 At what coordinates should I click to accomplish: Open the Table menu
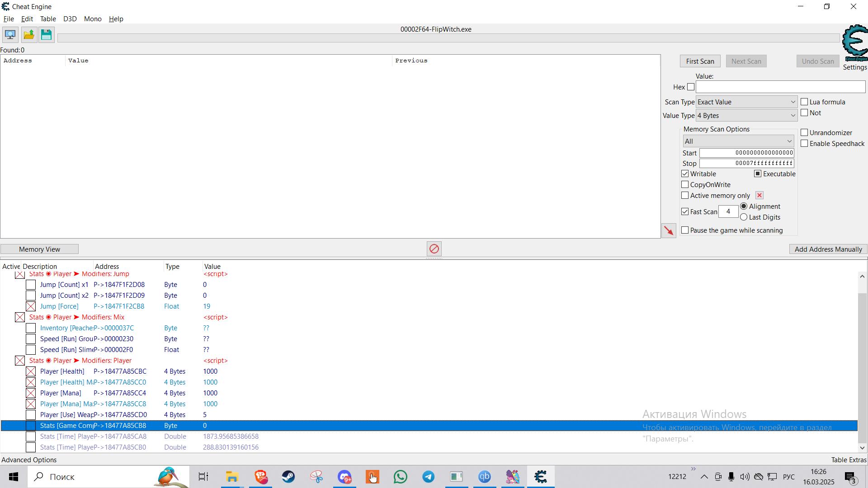(x=48, y=19)
